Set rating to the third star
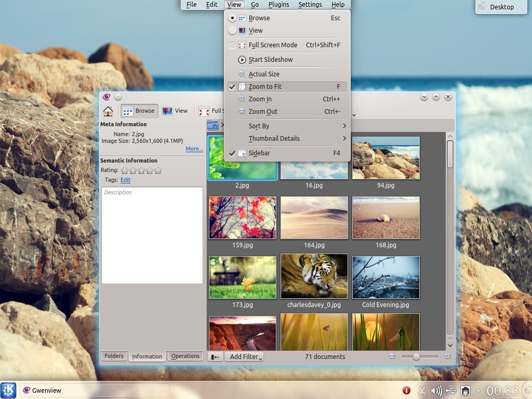 point(141,170)
